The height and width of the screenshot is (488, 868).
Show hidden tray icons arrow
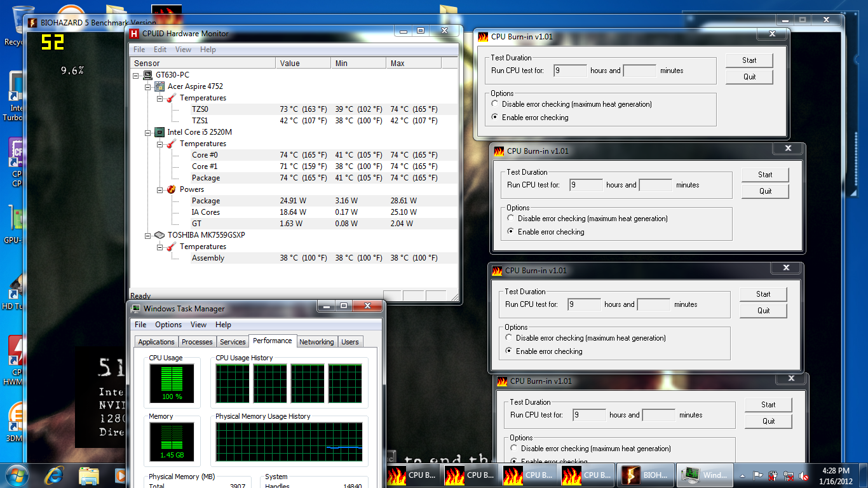(743, 475)
